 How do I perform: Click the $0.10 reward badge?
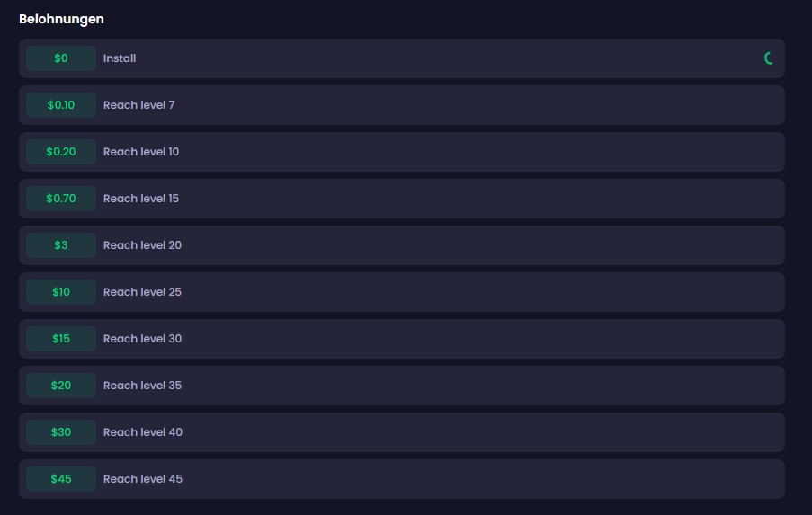tap(61, 105)
